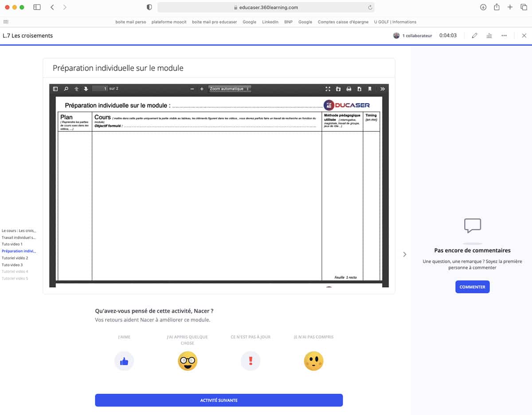
Task: Open Tutoriel vidéo 5 activity
Action: (x=15, y=278)
